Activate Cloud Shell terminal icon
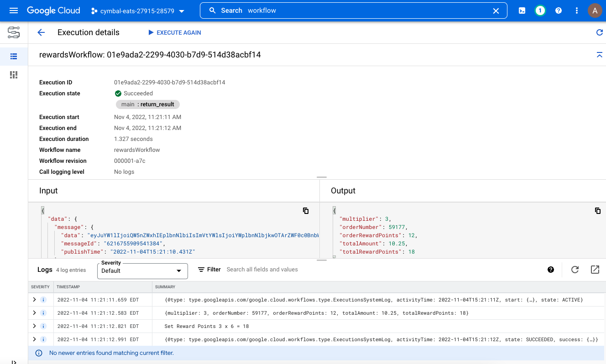This screenshot has height=364, width=606. tap(522, 10)
